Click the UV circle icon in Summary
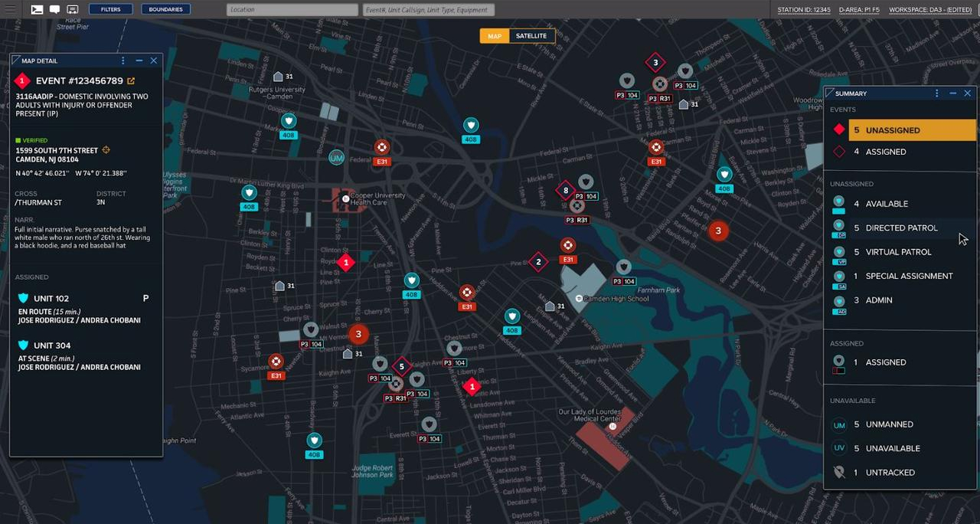 coord(839,448)
